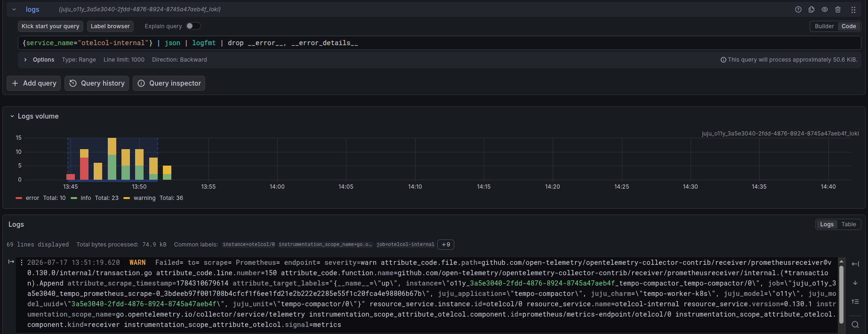Toggle the log sort order icon
Viewport: 868px width, 334px height.
click(855, 302)
